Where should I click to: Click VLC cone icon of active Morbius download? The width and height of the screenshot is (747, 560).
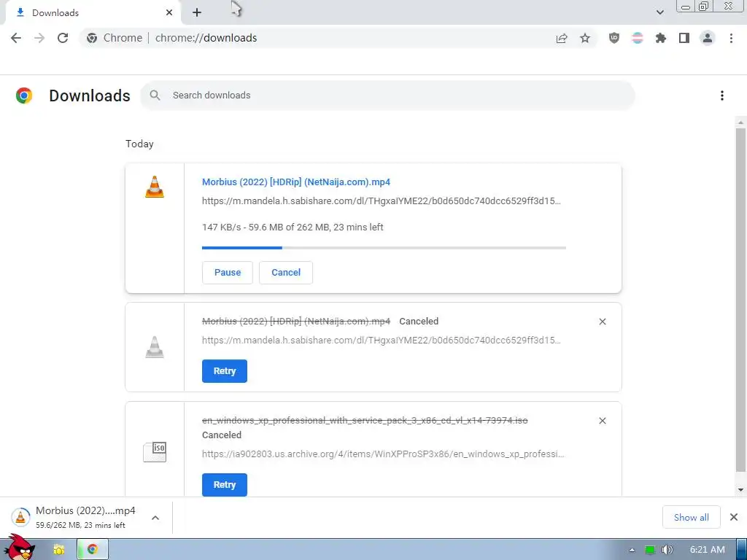pyautogui.click(x=155, y=187)
